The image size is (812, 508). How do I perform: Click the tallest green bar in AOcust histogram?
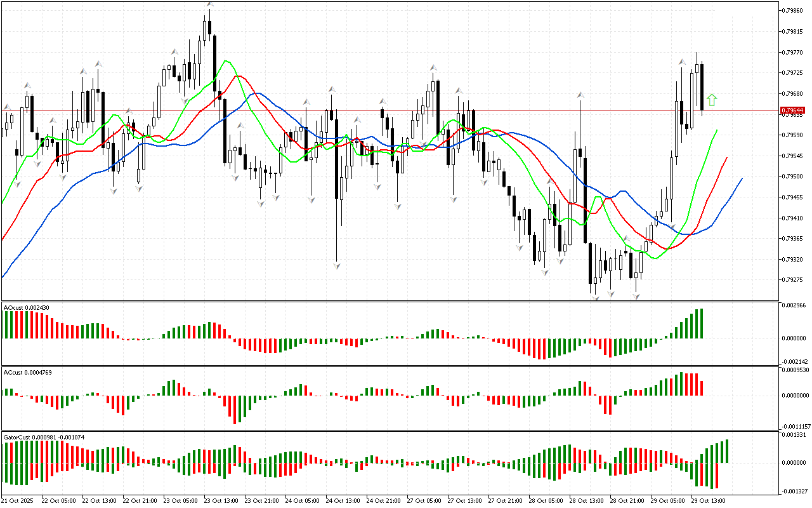pyautogui.click(x=701, y=323)
